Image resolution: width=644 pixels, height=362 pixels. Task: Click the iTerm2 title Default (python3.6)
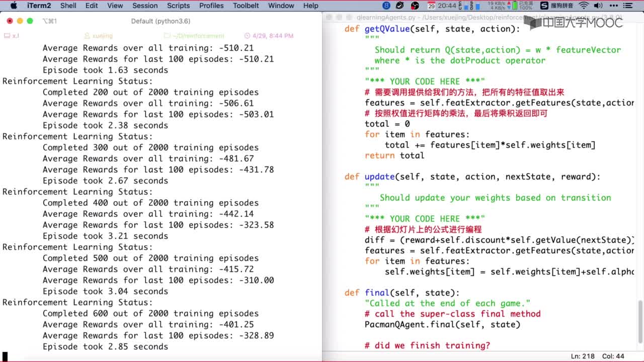(x=160, y=21)
